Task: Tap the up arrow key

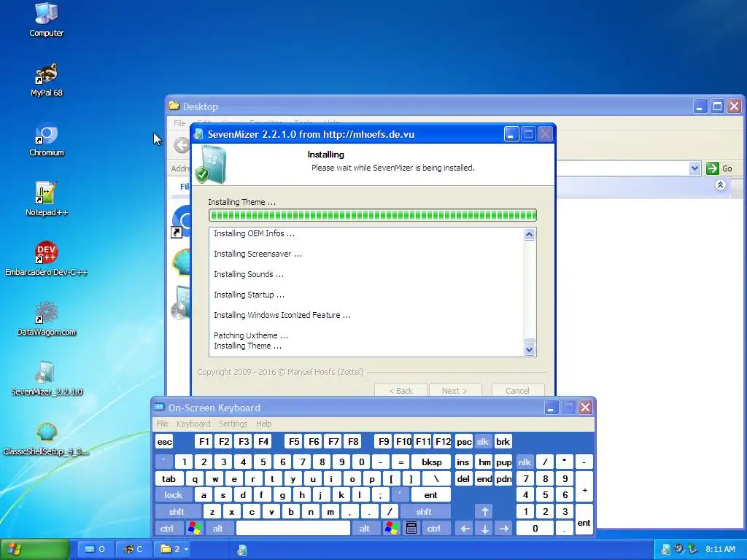Action: [x=484, y=512]
